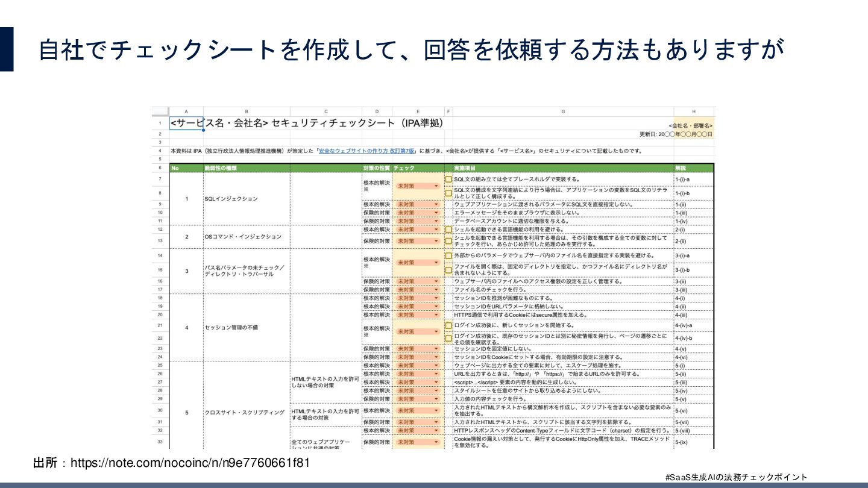Check ログイン成功後に、新しくセッションを開始する box

[448, 325]
